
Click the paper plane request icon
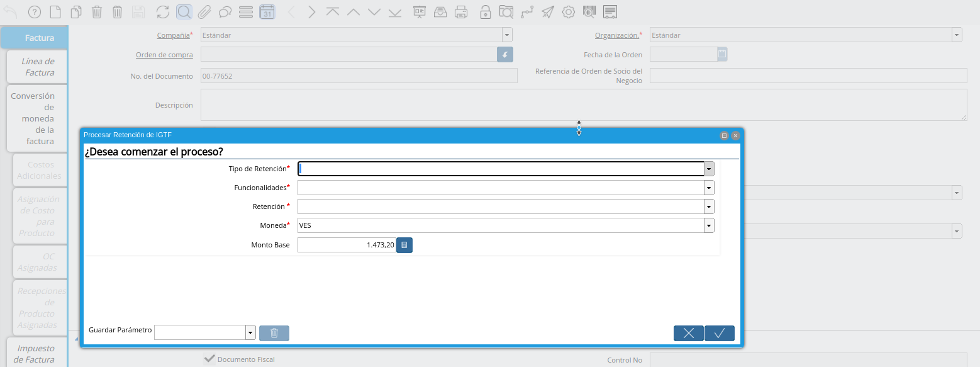tap(547, 11)
